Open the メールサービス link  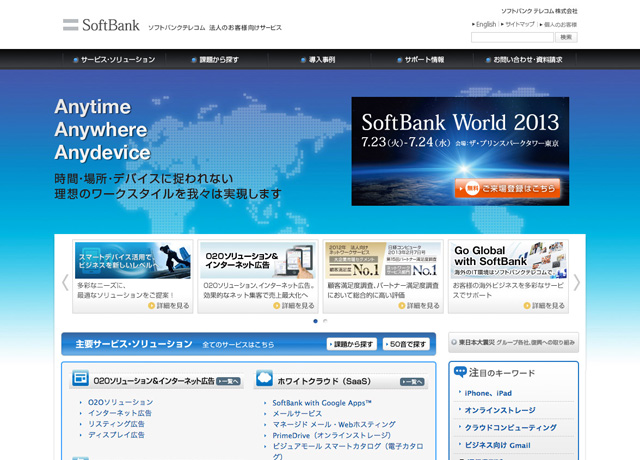(x=297, y=413)
